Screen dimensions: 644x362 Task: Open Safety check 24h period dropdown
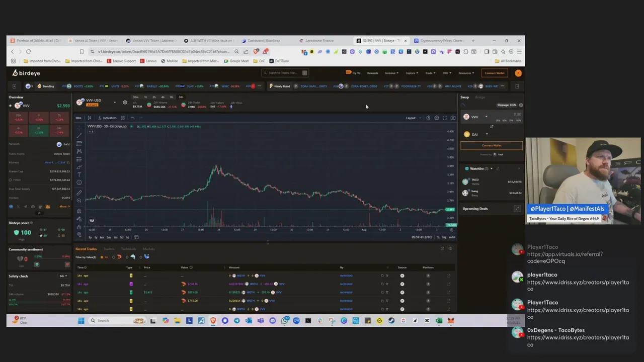click(x=63, y=276)
